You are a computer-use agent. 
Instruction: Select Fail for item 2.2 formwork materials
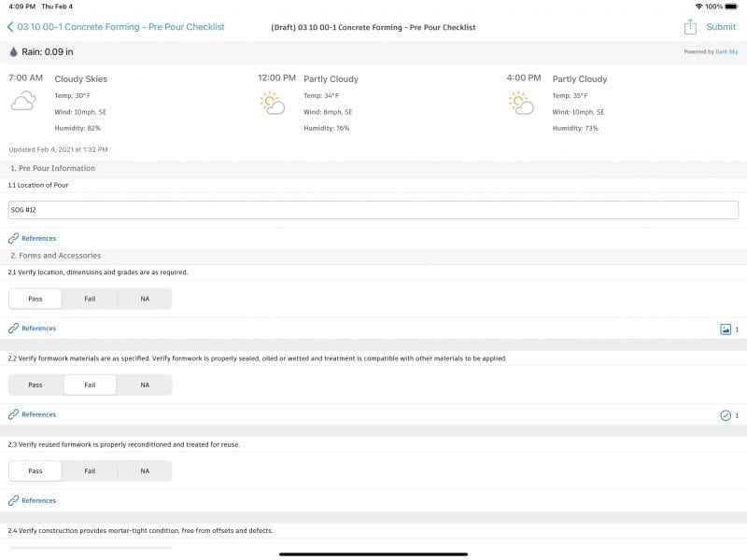point(90,385)
